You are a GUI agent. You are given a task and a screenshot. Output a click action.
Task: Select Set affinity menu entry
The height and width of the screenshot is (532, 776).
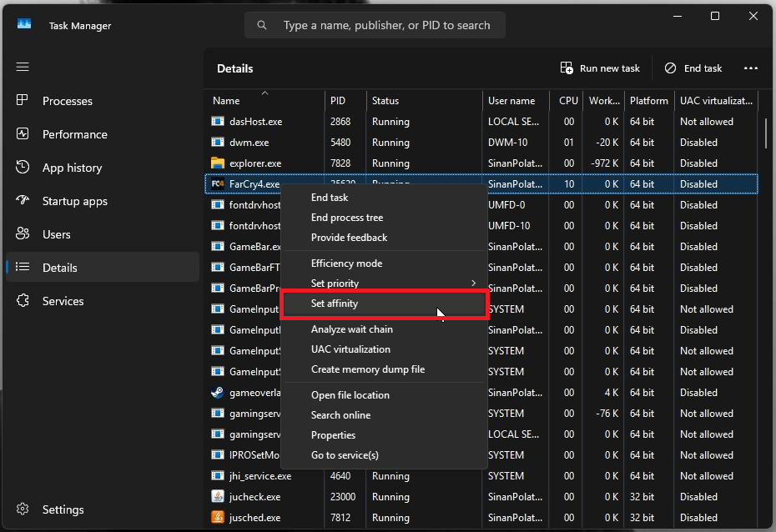(x=384, y=304)
